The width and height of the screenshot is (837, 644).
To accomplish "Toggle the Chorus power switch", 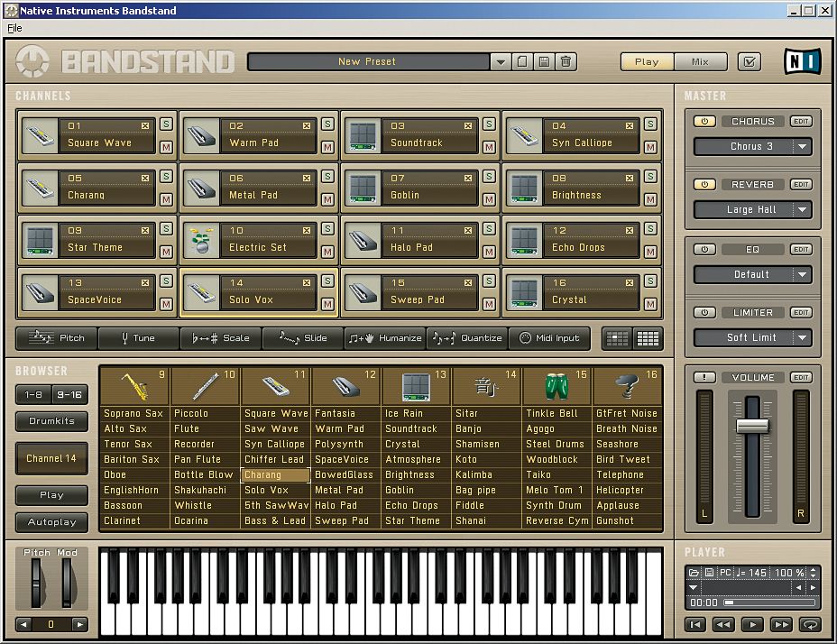I will (704, 121).
